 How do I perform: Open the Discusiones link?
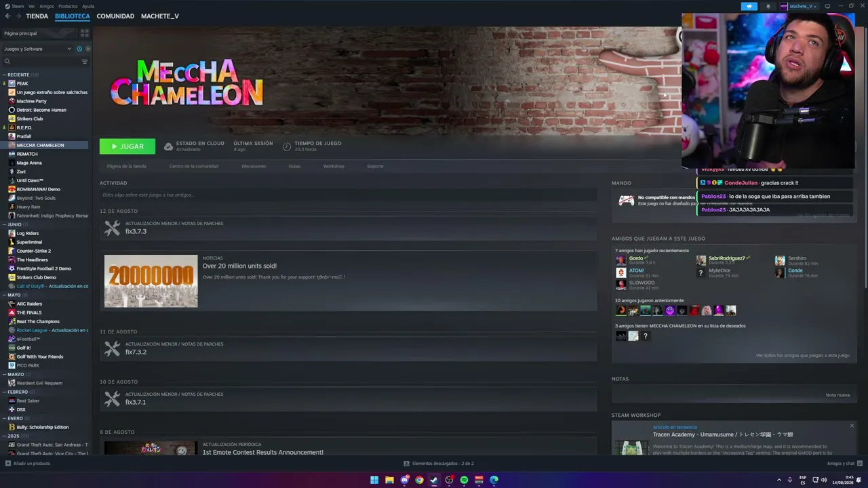tap(254, 166)
